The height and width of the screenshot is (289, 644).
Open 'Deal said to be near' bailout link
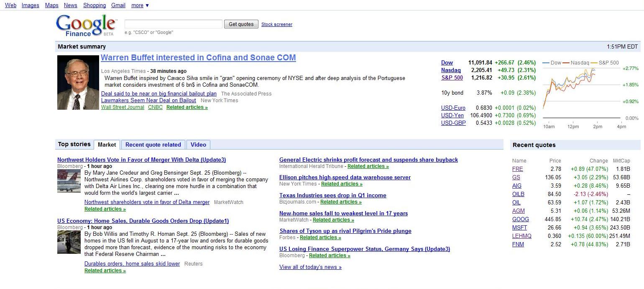(x=159, y=94)
